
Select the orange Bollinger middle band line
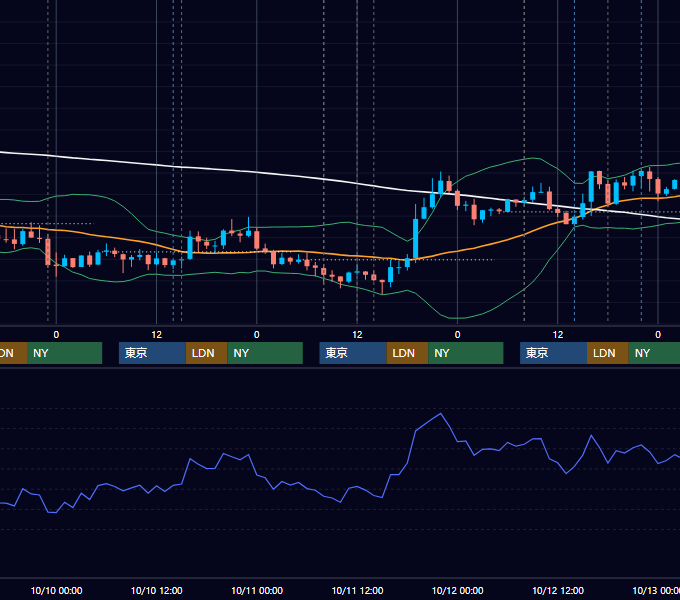325,253
